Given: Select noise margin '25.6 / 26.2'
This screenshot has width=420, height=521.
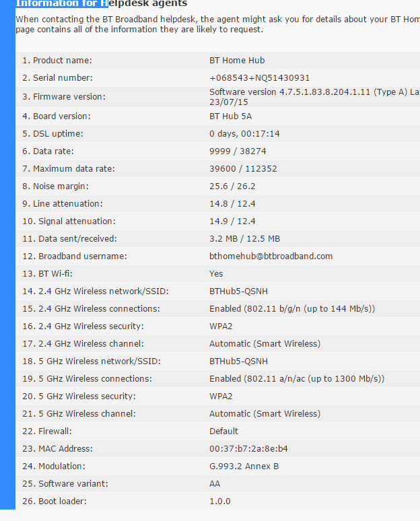Looking at the screenshot, I should click(x=232, y=186).
